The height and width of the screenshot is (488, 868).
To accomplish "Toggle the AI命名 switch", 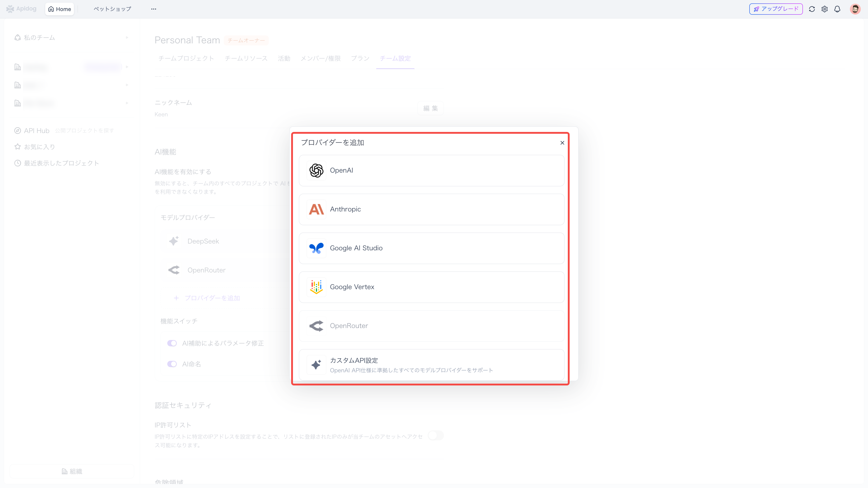I will point(172,364).
